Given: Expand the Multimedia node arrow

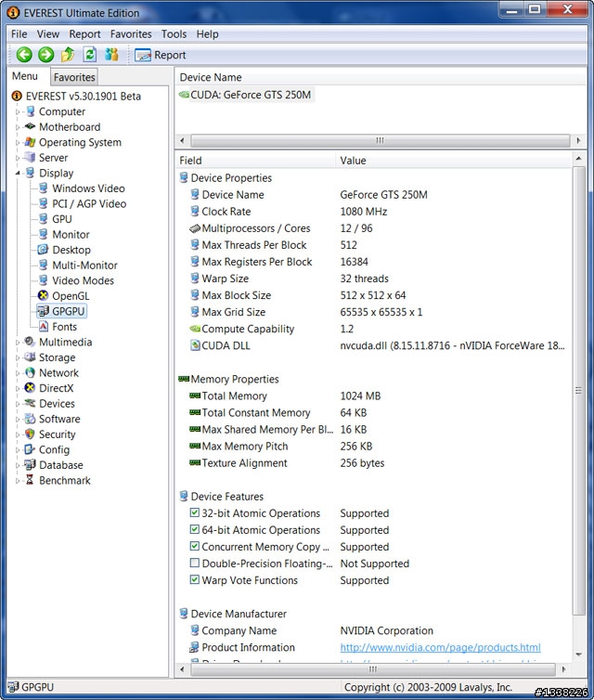Looking at the screenshot, I should (18, 343).
